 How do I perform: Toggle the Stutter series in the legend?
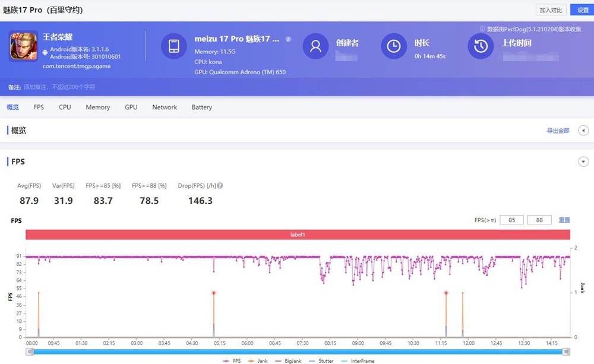[x=321, y=361]
